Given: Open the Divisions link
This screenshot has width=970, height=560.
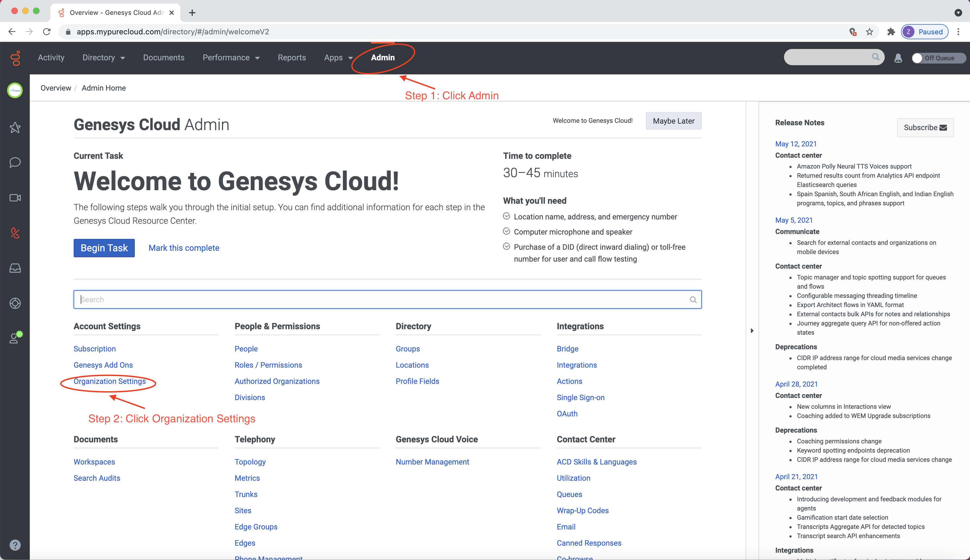Looking at the screenshot, I should click(250, 397).
